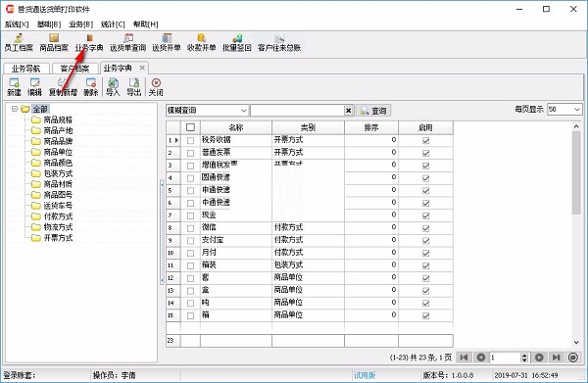Viewport: 588px width, 383px height.
Task: Click the red 关闭 icon
Action: click(x=156, y=87)
